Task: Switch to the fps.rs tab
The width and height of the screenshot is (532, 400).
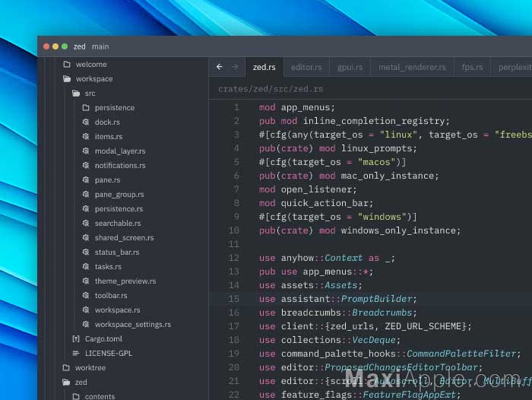Action: pyautogui.click(x=472, y=67)
